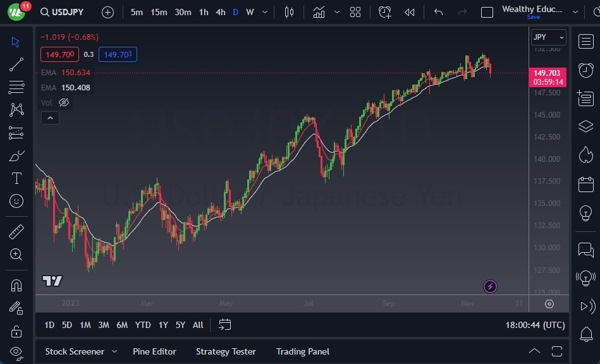Open the JPY currency dropdown
The width and height of the screenshot is (600, 364).
click(x=546, y=37)
